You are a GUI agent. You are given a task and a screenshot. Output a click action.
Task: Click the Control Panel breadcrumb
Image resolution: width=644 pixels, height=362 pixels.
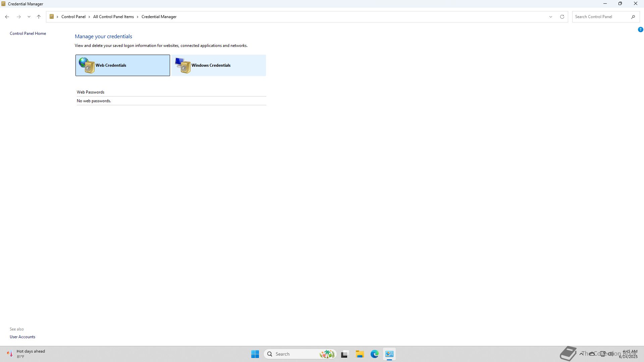pos(73,17)
